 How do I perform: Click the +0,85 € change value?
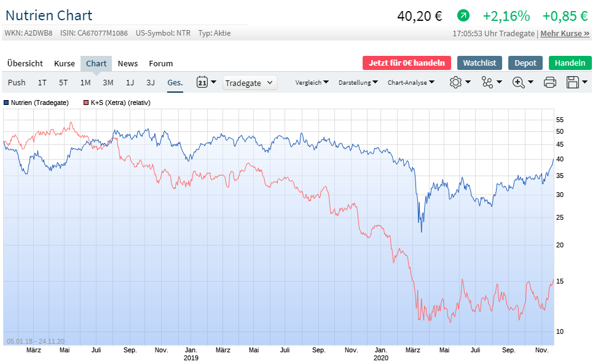[x=565, y=16]
